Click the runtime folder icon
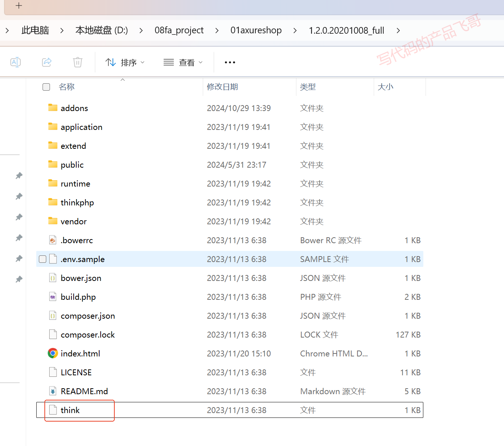Viewport: 504px width, 446px height. (x=53, y=183)
